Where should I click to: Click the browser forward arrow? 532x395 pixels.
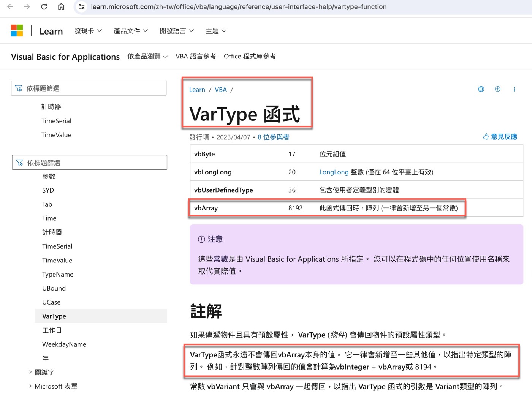pyautogui.click(x=26, y=6)
